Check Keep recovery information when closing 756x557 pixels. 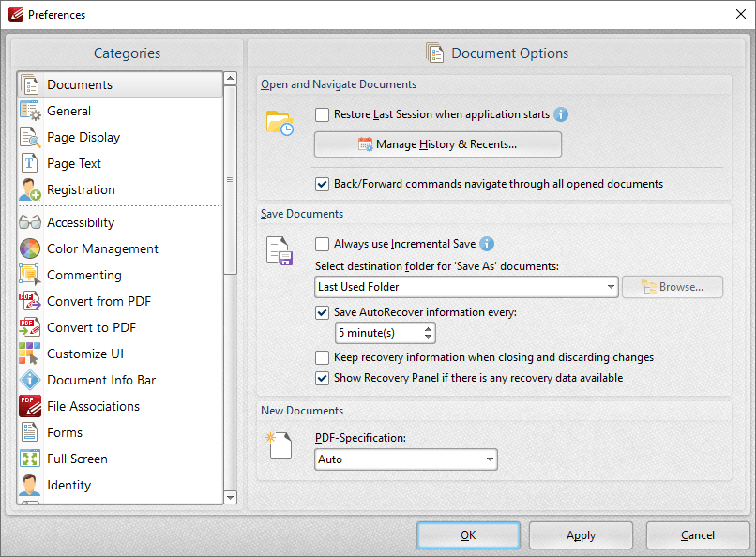coord(322,357)
